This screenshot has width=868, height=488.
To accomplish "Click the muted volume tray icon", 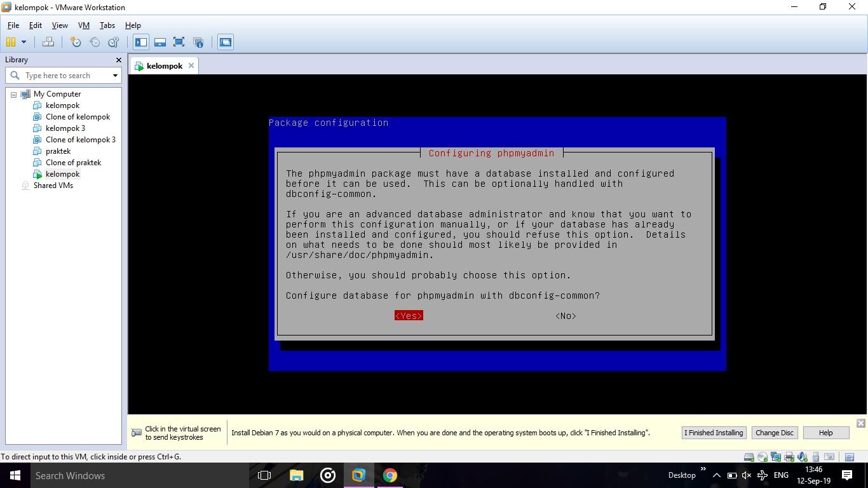I will pyautogui.click(x=747, y=475).
